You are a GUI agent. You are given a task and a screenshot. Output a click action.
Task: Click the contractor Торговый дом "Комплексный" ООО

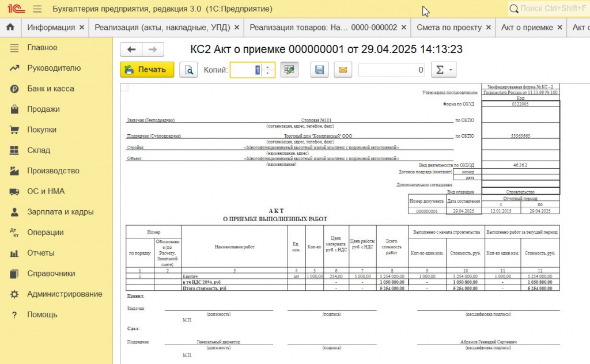tap(318, 136)
